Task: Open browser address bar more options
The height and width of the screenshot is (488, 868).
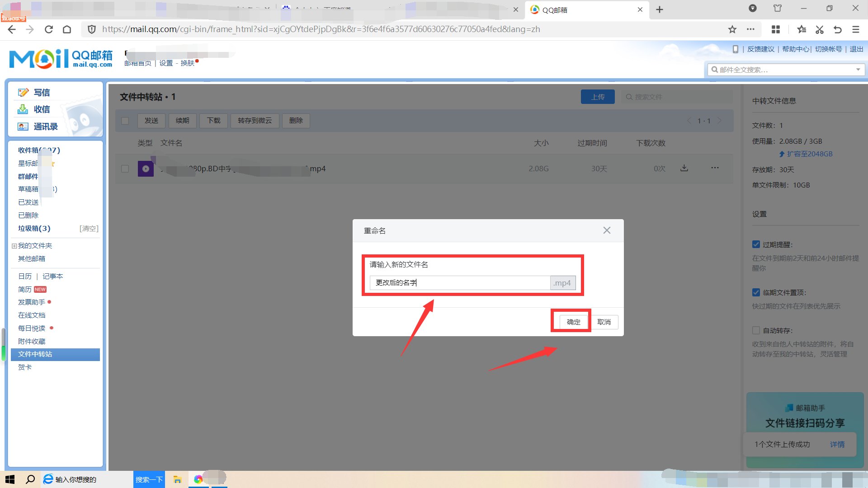Action: 750,29
